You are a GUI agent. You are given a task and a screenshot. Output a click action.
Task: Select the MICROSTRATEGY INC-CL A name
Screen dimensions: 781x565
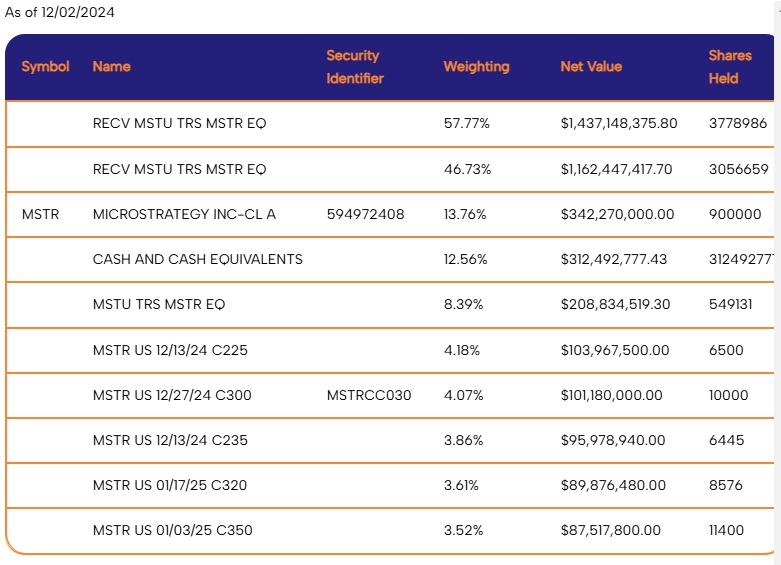[184, 214]
